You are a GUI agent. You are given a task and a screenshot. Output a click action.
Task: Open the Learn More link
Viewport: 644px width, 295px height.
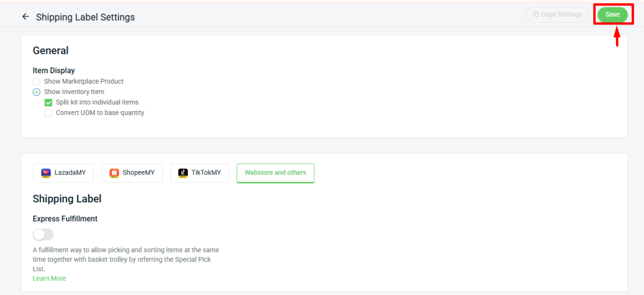[49, 279]
